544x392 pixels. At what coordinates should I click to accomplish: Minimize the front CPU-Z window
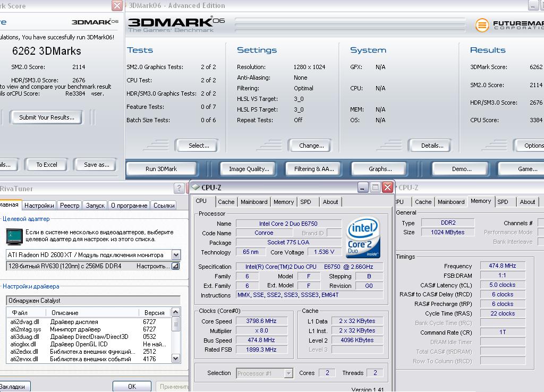362,188
